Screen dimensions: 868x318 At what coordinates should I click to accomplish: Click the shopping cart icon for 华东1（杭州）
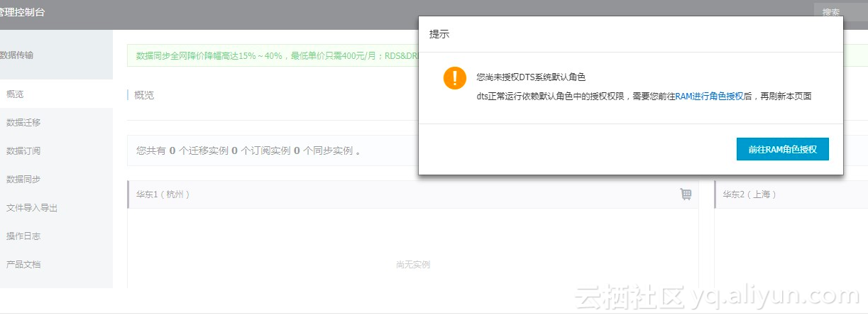686,194
